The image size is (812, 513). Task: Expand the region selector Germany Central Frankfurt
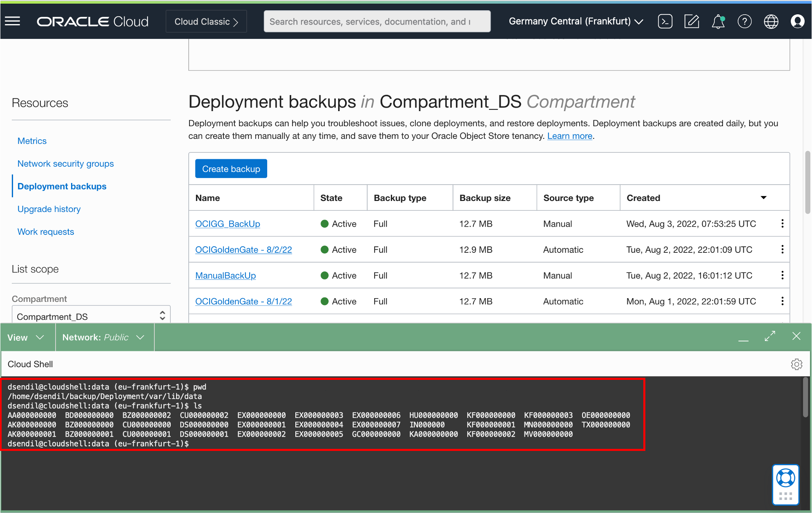(x=576, y=21)
